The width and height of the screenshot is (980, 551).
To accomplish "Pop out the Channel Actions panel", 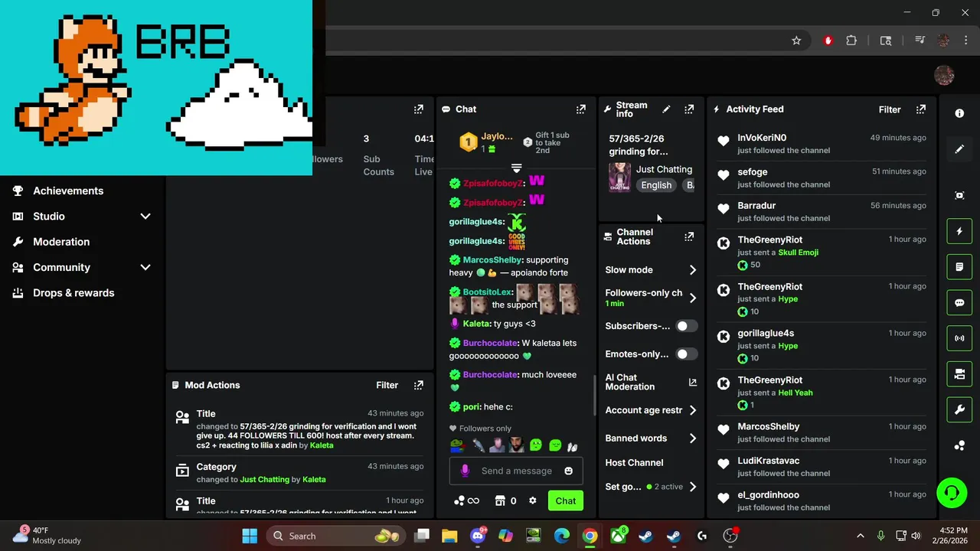I will (x=689, y=236).
